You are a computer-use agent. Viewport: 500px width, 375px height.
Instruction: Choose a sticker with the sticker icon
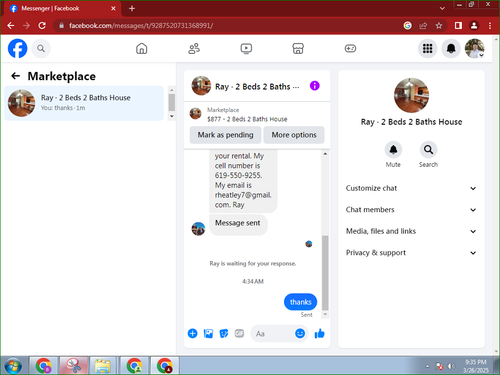coord(224,333)
